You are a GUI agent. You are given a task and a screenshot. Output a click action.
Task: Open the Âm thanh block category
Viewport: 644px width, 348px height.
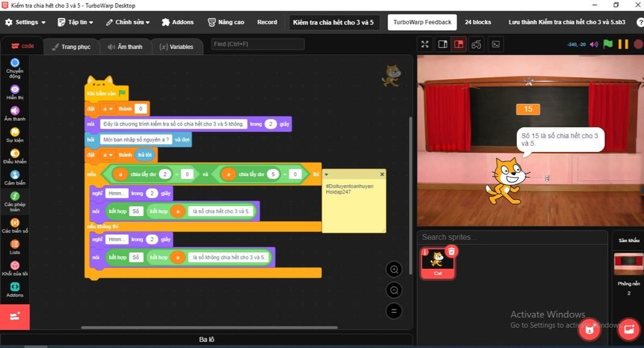15,113
